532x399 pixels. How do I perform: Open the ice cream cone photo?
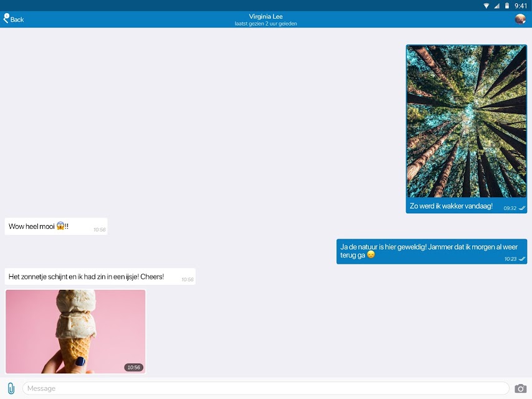(x=75, y=332)
